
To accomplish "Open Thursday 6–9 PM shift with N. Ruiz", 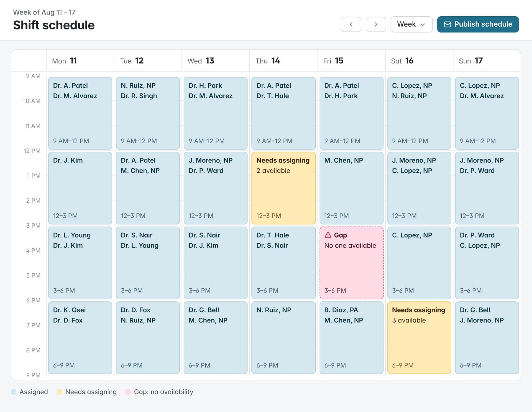I will [283, 338].
